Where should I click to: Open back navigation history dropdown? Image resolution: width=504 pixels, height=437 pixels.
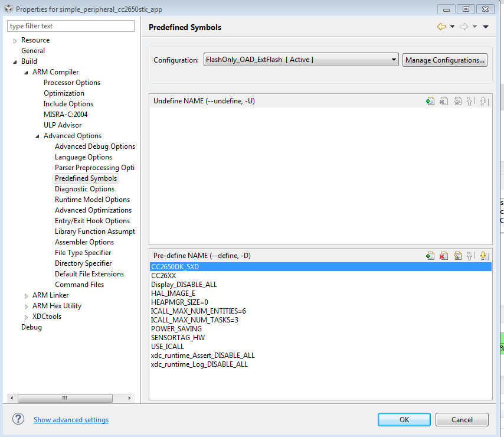pos(452,27)
